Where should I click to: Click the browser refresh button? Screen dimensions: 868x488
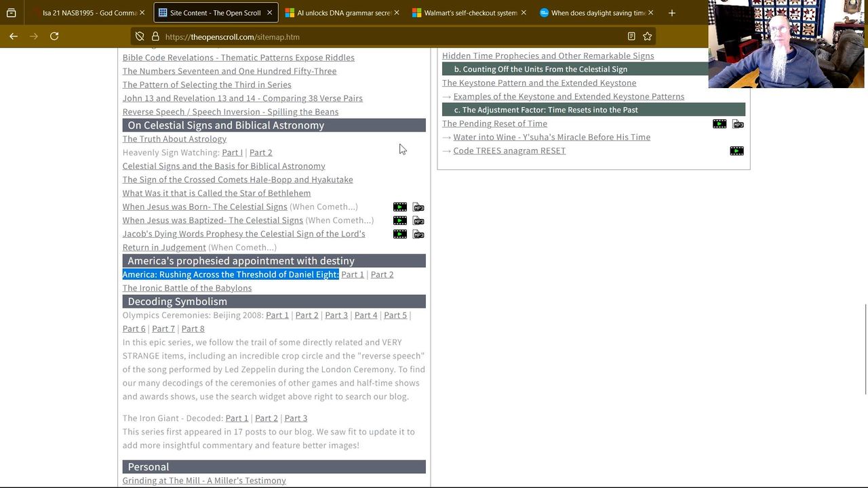click(54, 37)
